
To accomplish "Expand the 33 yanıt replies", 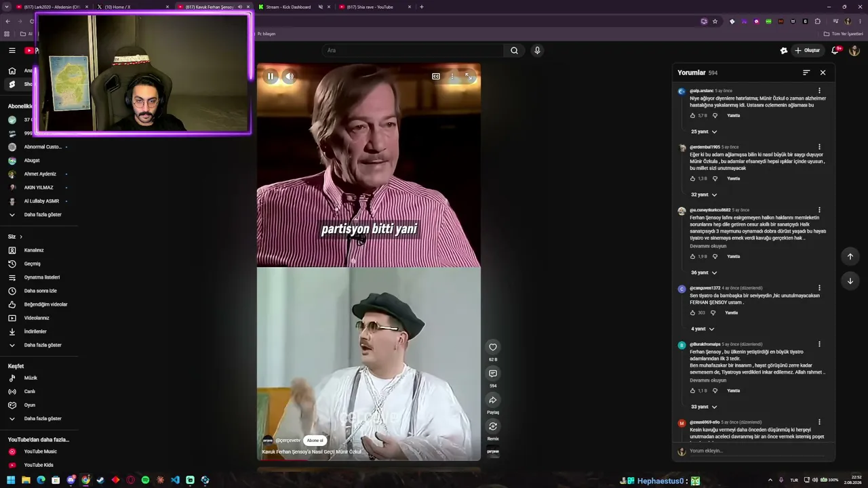I will 704,407.
